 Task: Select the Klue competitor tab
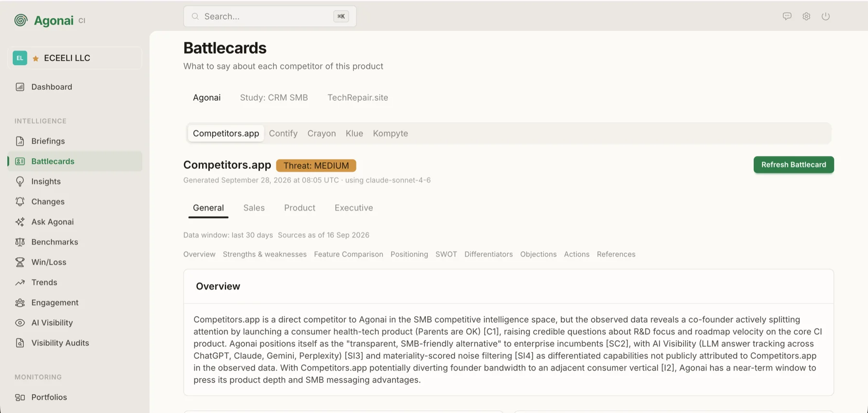(x=354, y=133)
